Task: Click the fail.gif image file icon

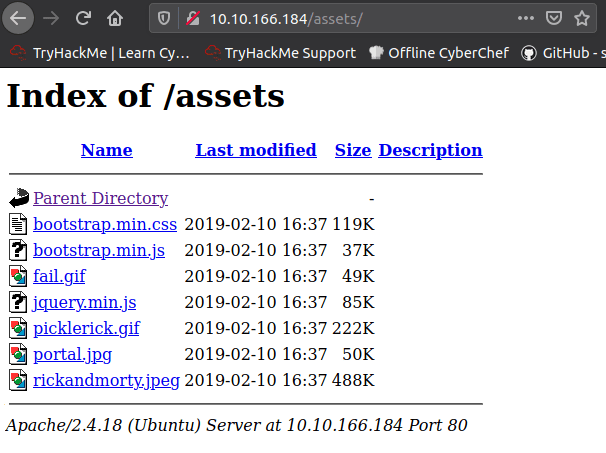Action: click(x=19, y=276)
